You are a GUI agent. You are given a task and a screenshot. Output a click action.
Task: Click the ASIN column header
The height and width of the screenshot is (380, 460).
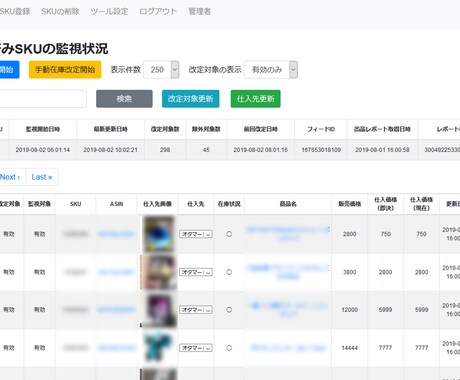(116, 204)
